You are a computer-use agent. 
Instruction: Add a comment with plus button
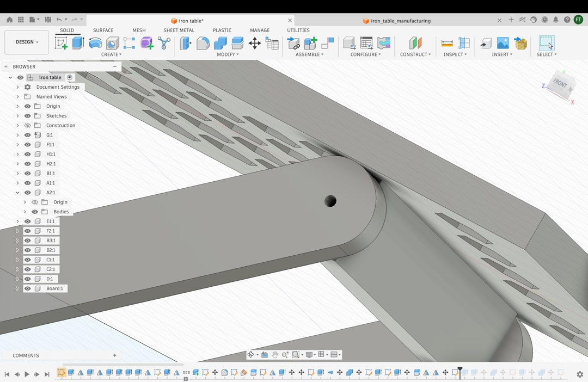coord(115,355)
